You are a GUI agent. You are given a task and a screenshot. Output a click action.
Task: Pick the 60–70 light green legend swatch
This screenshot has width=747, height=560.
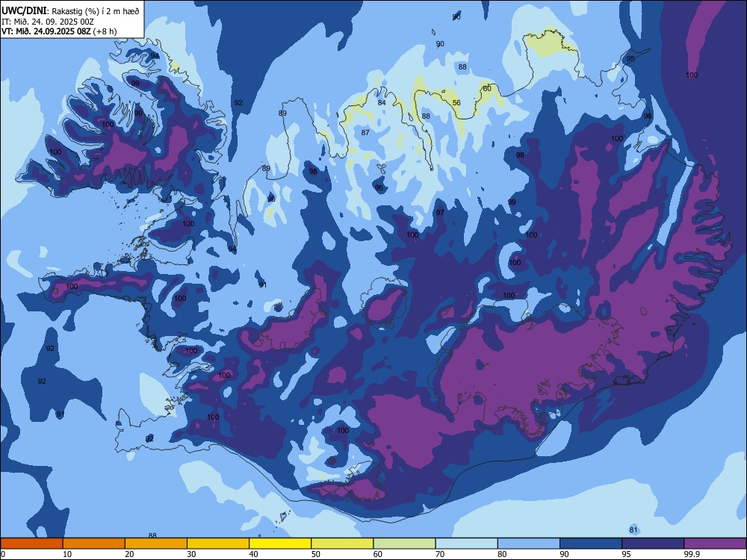tap(404, 544)
